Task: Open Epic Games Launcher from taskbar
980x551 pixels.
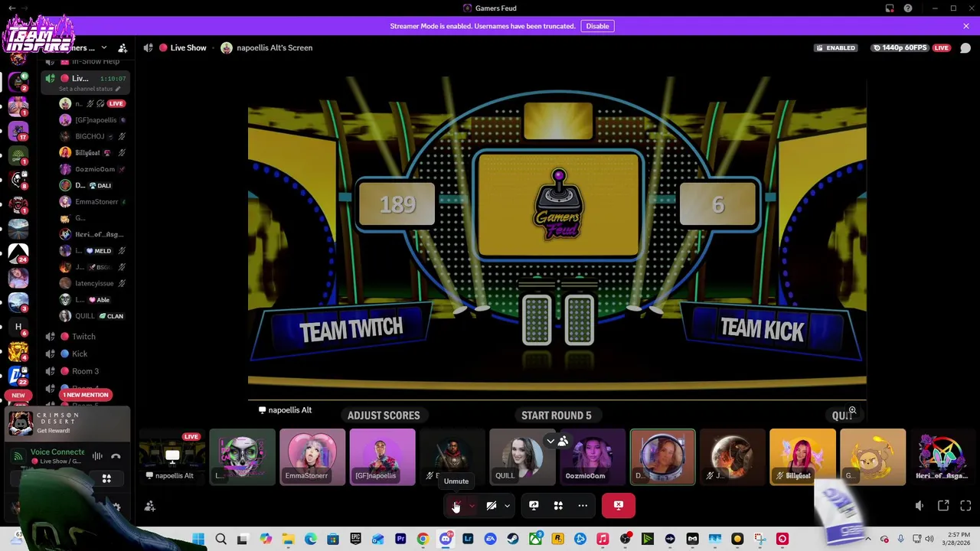Action: 355,540
